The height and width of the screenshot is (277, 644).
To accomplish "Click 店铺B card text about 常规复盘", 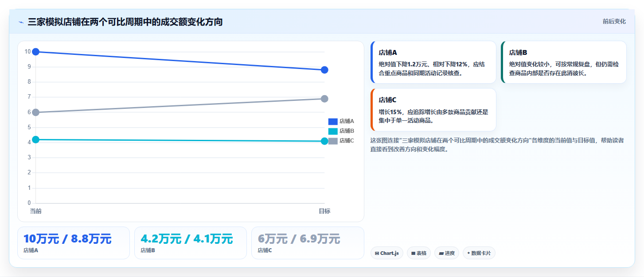I will click(x=564, y=69).
